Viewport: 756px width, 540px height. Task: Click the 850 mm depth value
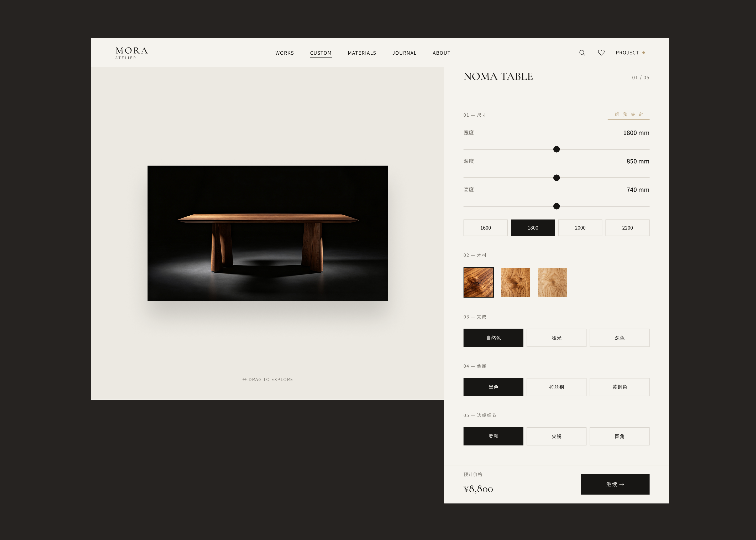[x=638, y=161]
